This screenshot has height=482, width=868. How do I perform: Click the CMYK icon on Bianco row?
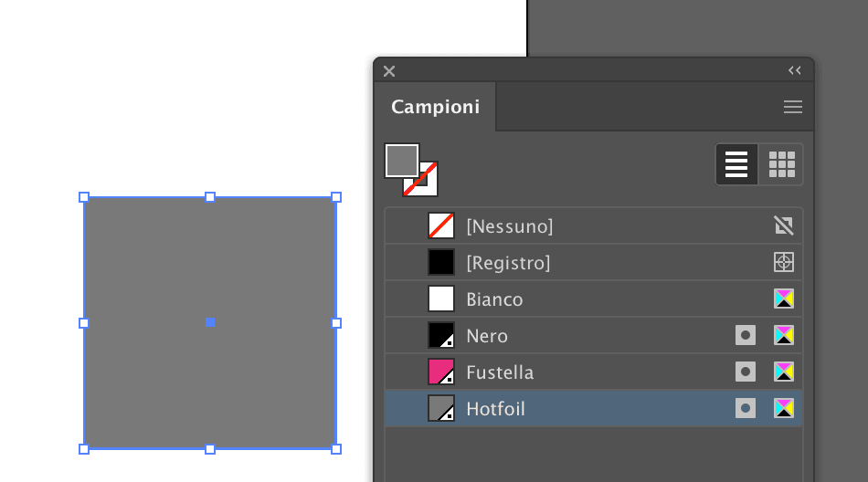pos(784,299)
